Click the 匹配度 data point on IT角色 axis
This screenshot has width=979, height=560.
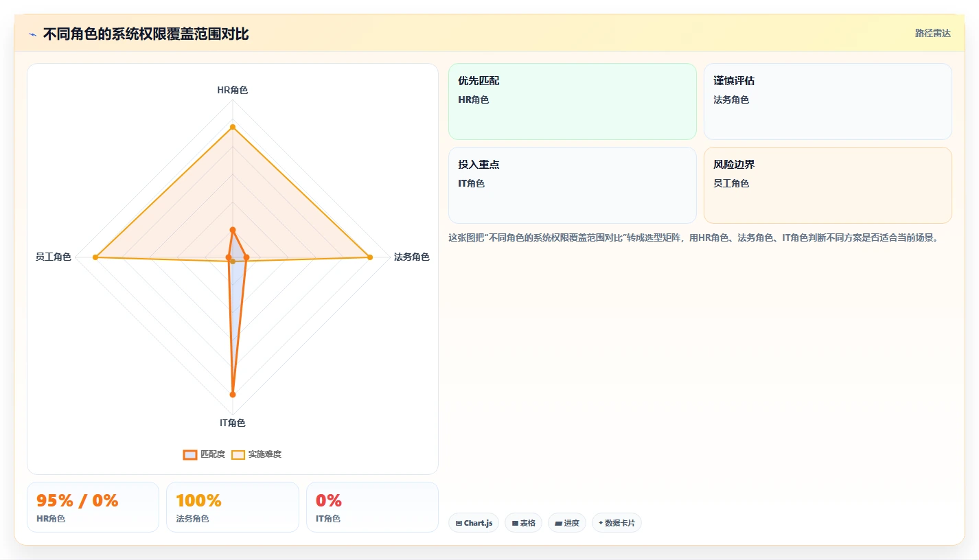coord(233,395)
